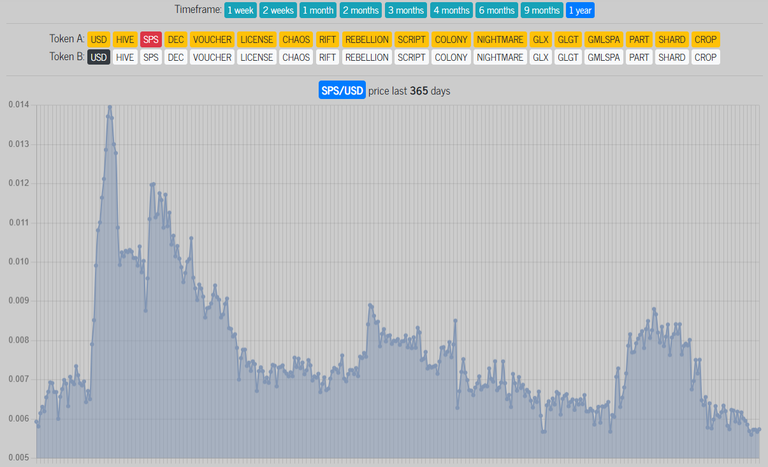Choose the 1 month timeframe
The width and height of the screenshot is (768, 467).
(x=317, y=10)
